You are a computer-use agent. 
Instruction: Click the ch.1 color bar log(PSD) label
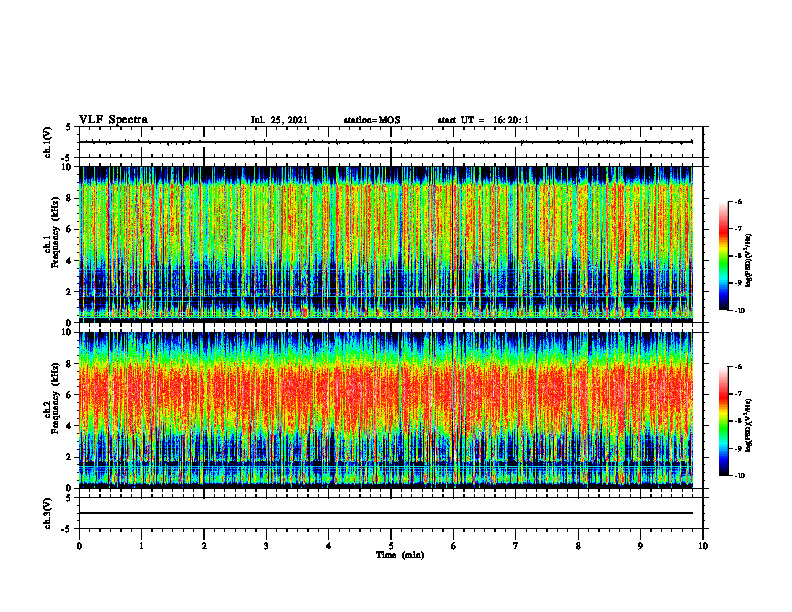point(748,260)
